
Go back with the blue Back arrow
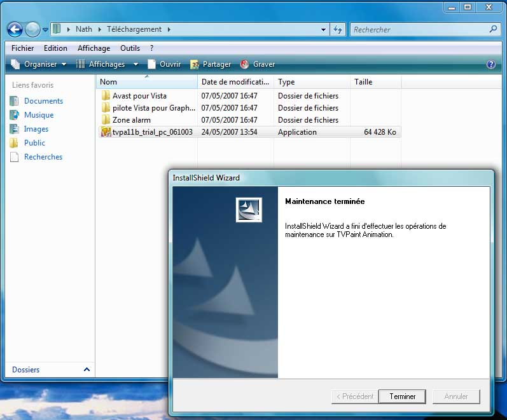[15, 29]
